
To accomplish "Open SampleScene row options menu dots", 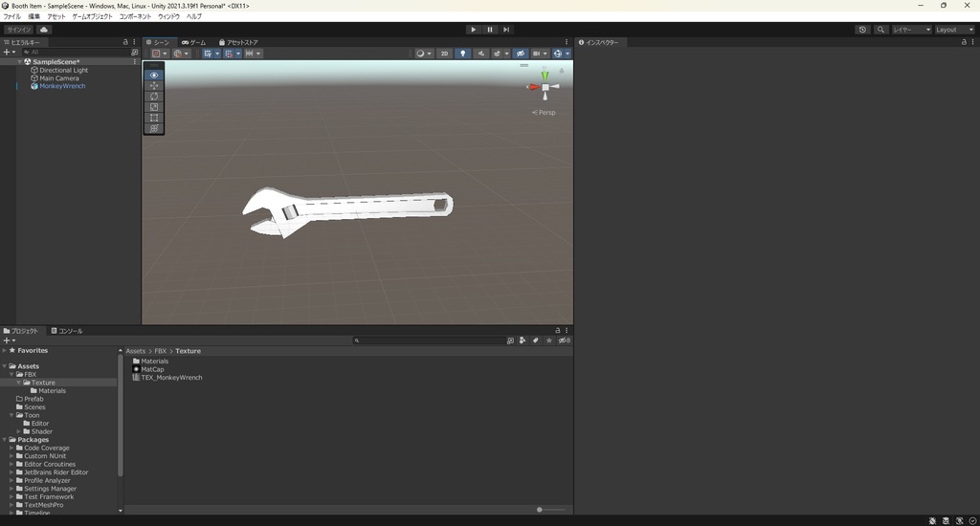I will [134, 62].
